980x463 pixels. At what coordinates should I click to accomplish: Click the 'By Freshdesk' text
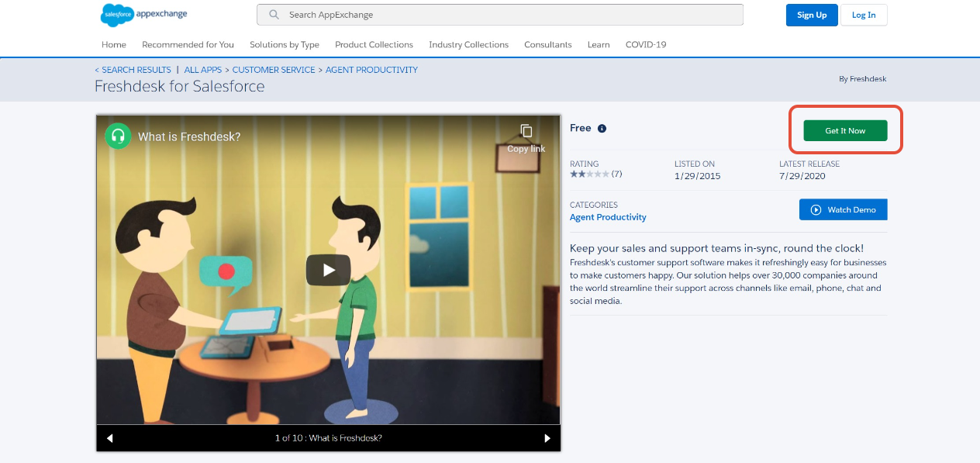tap(862, 79)
